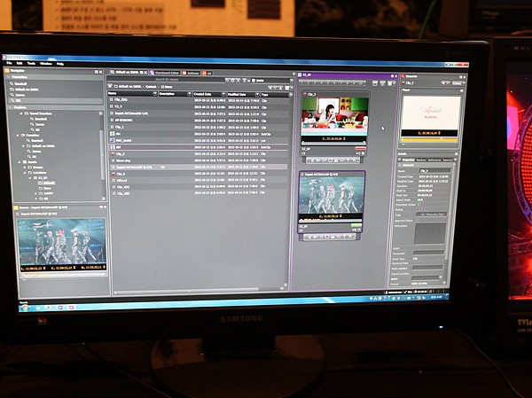Toggle the Approval Status indicator in Details
This screenshot has height=398, width=532.
click(x=418, y=220)
